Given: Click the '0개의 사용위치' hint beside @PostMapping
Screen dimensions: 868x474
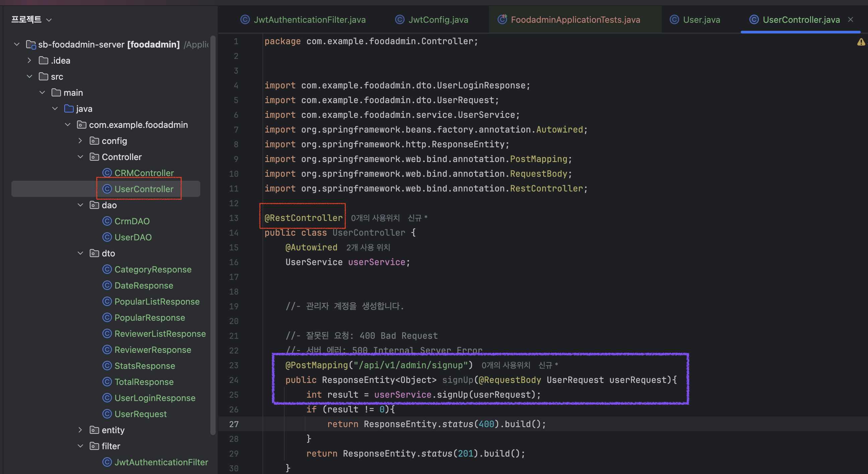Looking at the screenshot, I should (x=506, y=365).
